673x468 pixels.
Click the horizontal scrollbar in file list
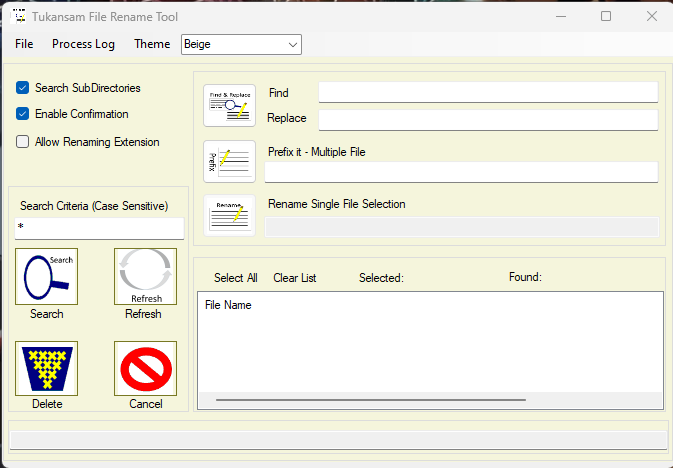(x=370, y=399)
